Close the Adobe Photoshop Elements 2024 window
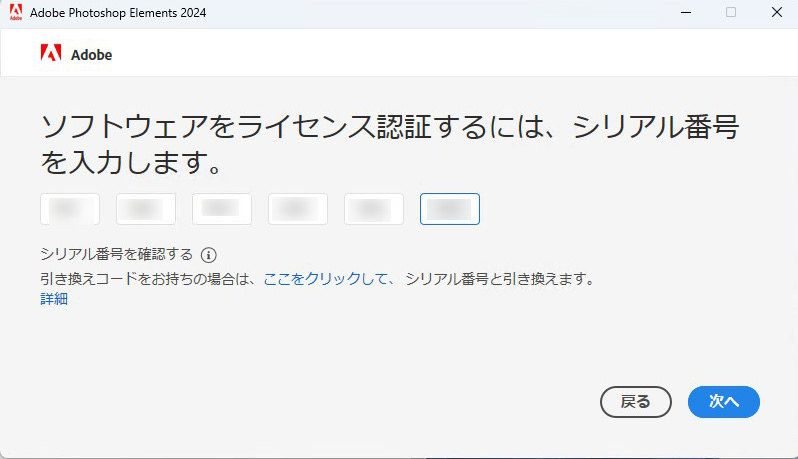The width and height of the screenshot is (798, 459). [x=777, y=12]
